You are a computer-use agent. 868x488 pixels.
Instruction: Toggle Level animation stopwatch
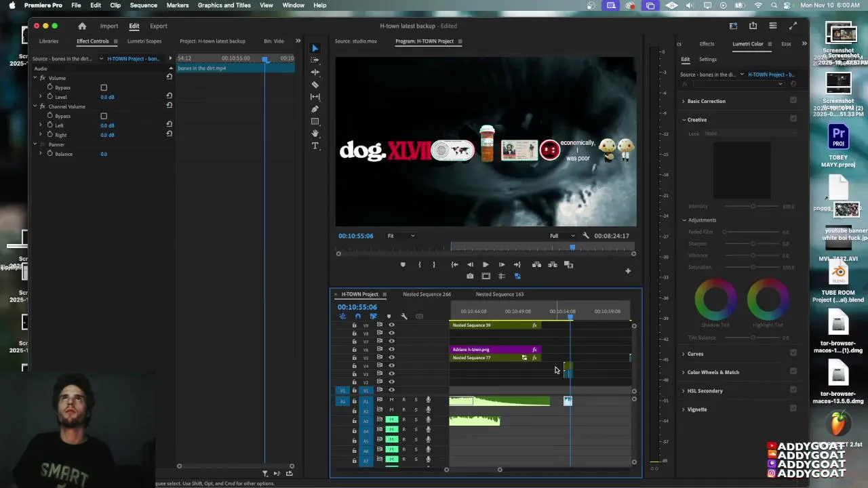point(50,97)
